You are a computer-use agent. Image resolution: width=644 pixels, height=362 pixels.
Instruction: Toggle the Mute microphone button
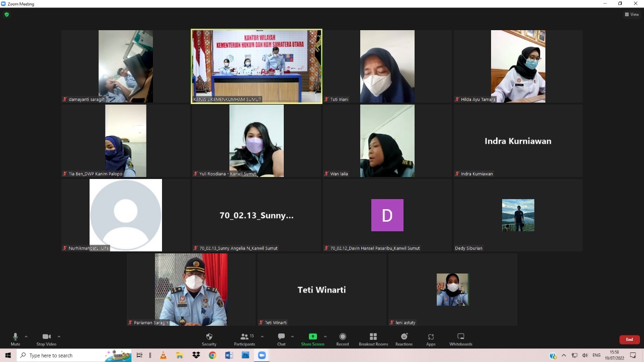click(x=15, y=337)
